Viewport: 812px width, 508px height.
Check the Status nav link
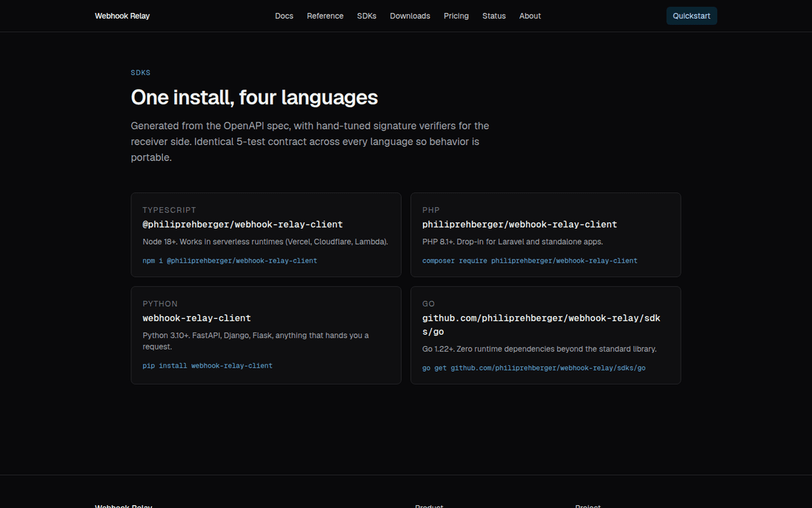pyautogui.click(x=494, y=16)
